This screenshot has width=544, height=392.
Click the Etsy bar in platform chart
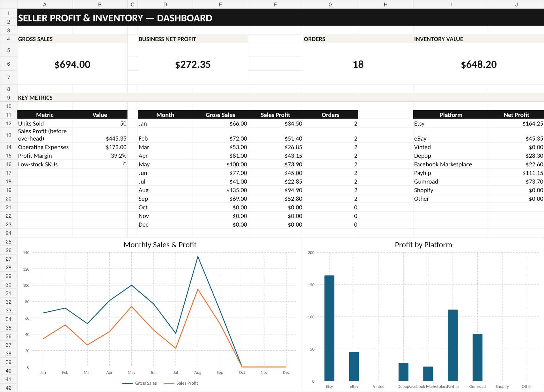click(329, 328)
